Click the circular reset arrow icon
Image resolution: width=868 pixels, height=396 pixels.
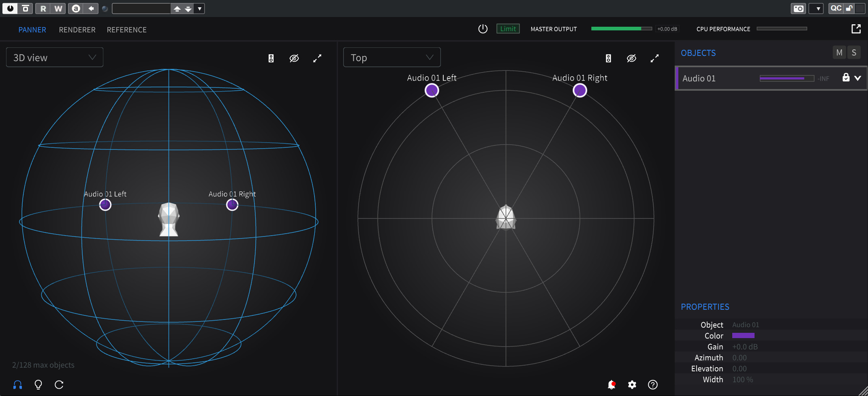[x=59, y=385]
